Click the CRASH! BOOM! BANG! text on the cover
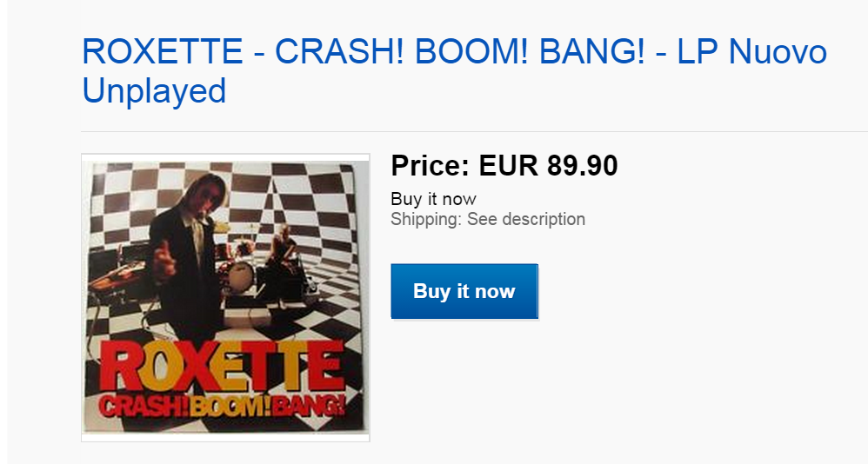Image resolution: width=868 pixels, height=464 pixels. tap(223, 405)
